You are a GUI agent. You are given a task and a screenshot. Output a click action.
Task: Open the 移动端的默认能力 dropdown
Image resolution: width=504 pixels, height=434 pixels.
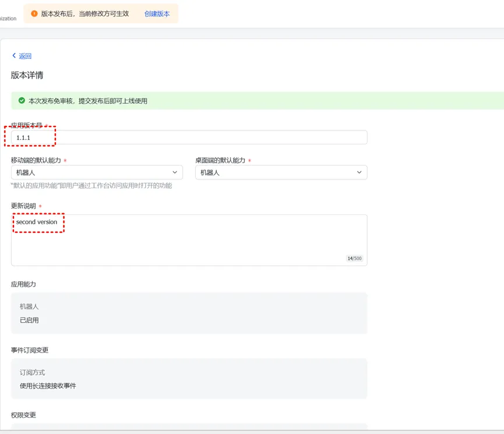(x=97, y=172)
